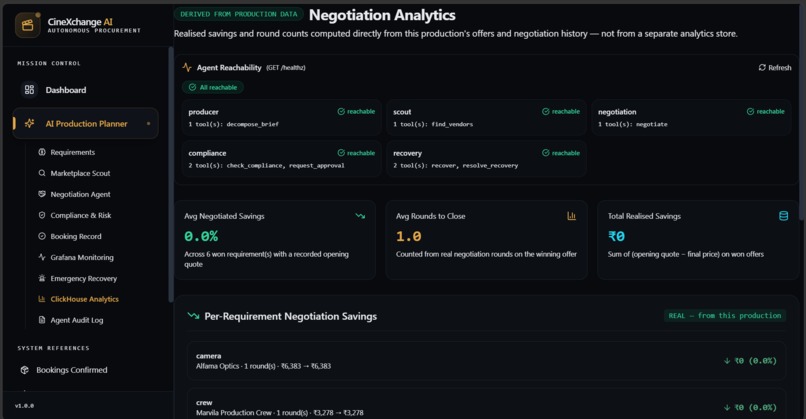Viewport: 806px width, 419px height.
Task: Click the Refresh button for agent reachability
Action: 775,67
